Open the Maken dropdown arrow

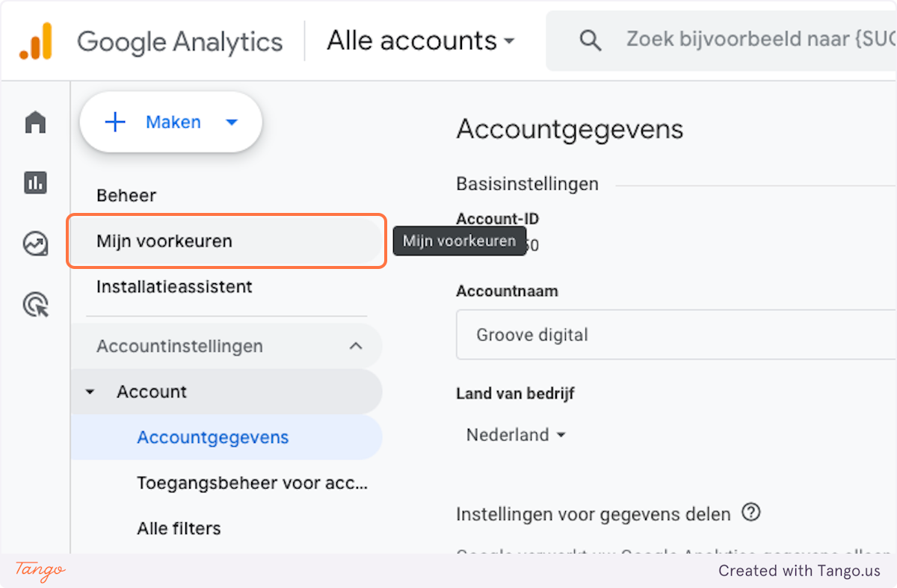pyautogui.click(x=232, y=122)
